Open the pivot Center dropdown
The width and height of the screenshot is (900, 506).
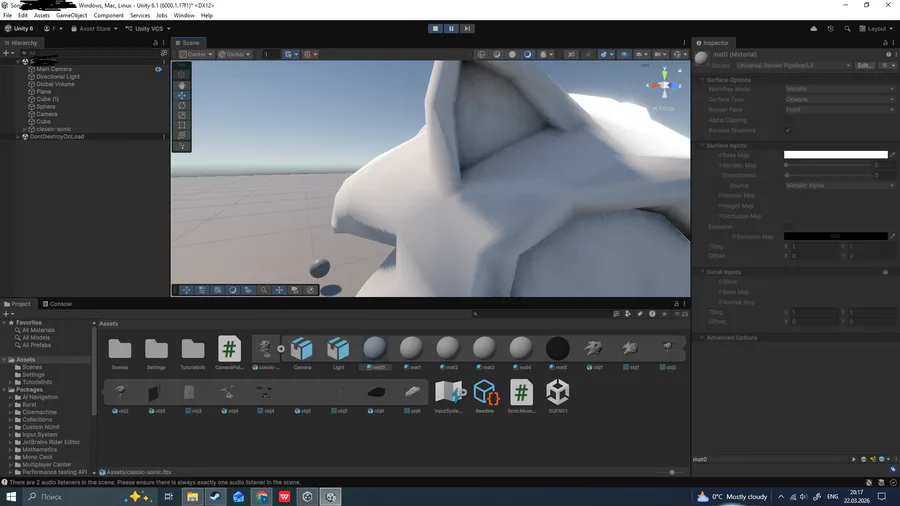[196, 55]
